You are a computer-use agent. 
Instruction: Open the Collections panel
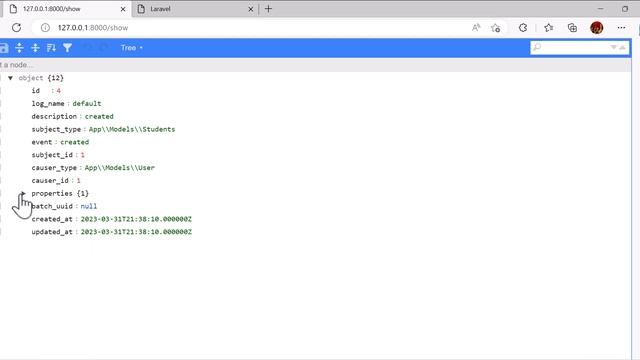(x=572, y=27)
